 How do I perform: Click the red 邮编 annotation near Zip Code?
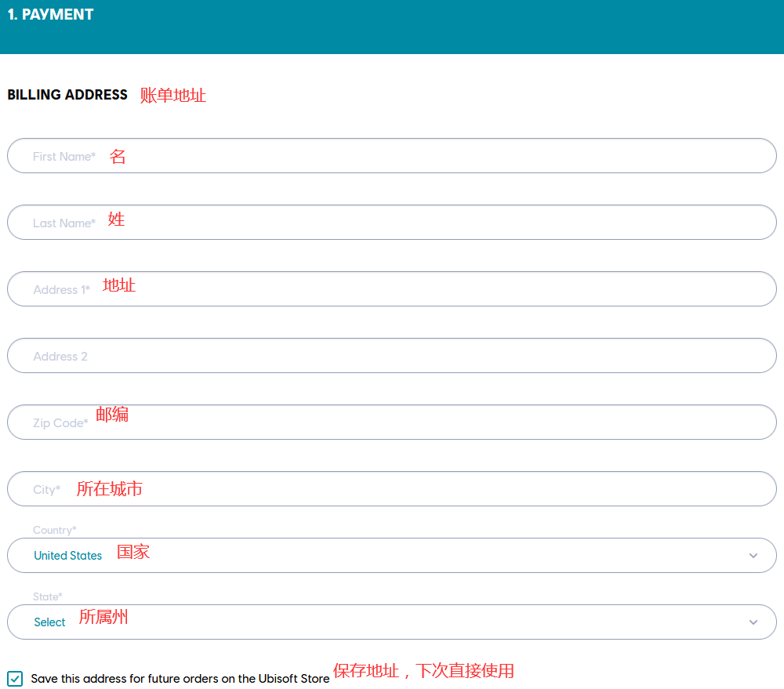point(112,415)
